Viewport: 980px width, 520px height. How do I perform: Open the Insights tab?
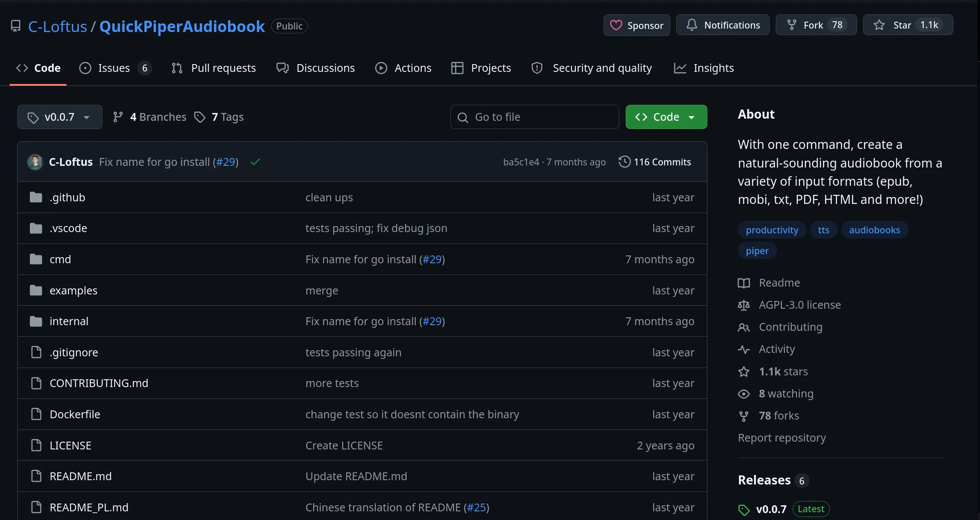(x=704, y=68)
